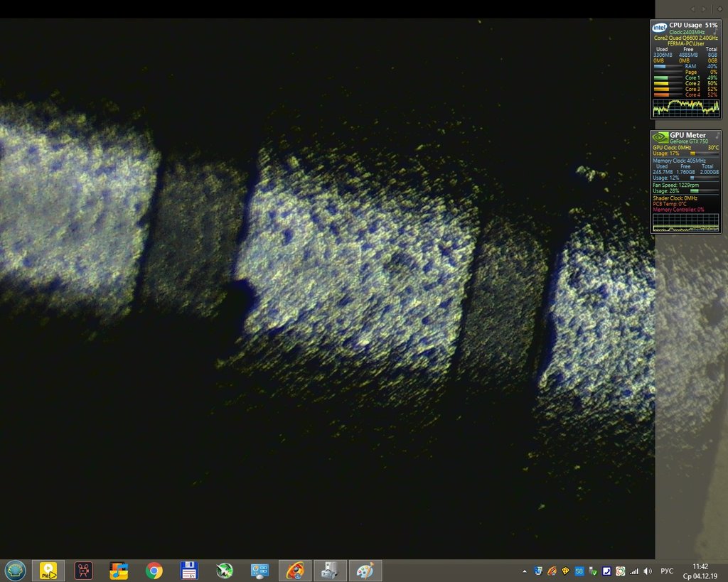728x582 pixels.
Task: Click the Intel logo in CPU gadget
Action: click(659, 26)
